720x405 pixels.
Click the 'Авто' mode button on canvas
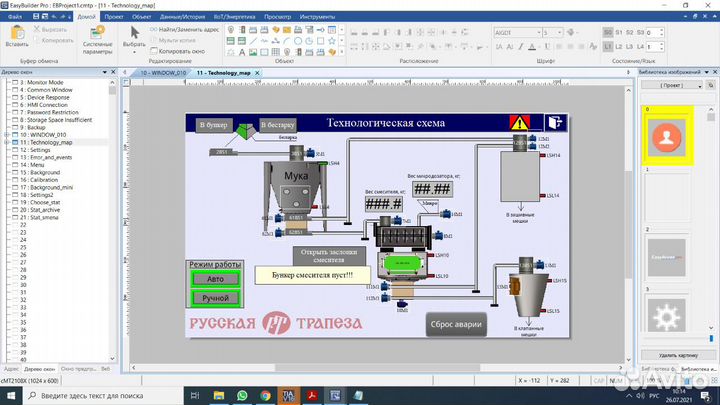(215, 279)
